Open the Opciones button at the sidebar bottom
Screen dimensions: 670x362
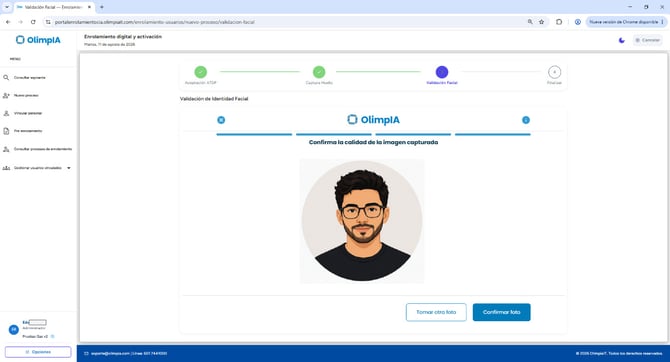point(38,352)
